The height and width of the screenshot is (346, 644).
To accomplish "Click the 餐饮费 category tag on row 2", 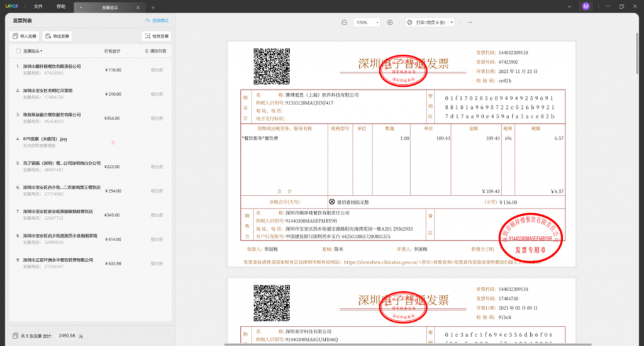I will [157, 94].
